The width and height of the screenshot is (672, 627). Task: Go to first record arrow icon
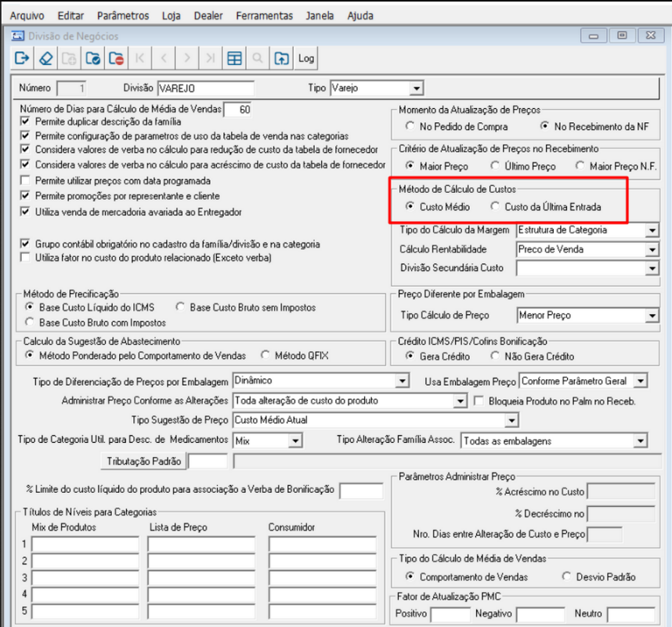[x=139, y=58]
